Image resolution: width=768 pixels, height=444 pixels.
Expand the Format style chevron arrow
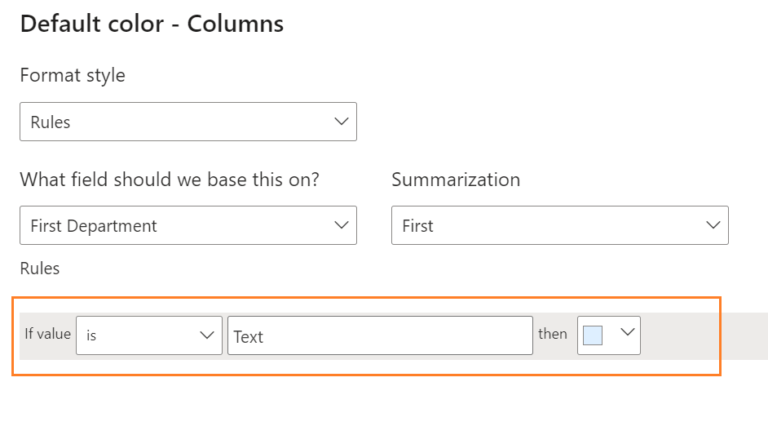tap(341, 122)
